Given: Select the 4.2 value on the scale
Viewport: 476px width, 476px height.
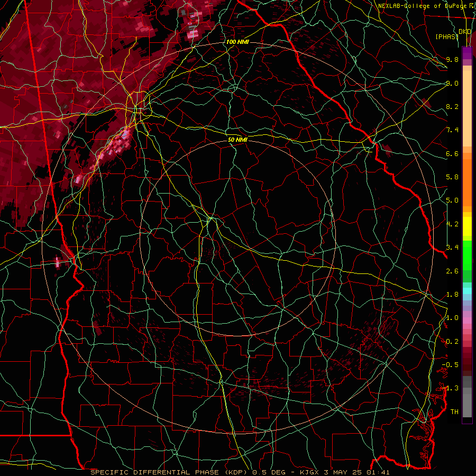Looking at the screenshot, I should pos(452,224).
